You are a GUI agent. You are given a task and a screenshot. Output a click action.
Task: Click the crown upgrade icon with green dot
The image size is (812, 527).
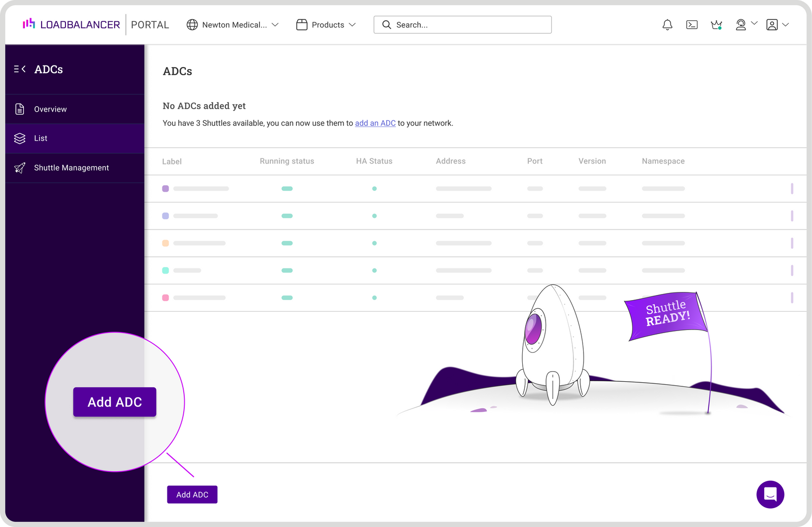(x=716, y=24)
